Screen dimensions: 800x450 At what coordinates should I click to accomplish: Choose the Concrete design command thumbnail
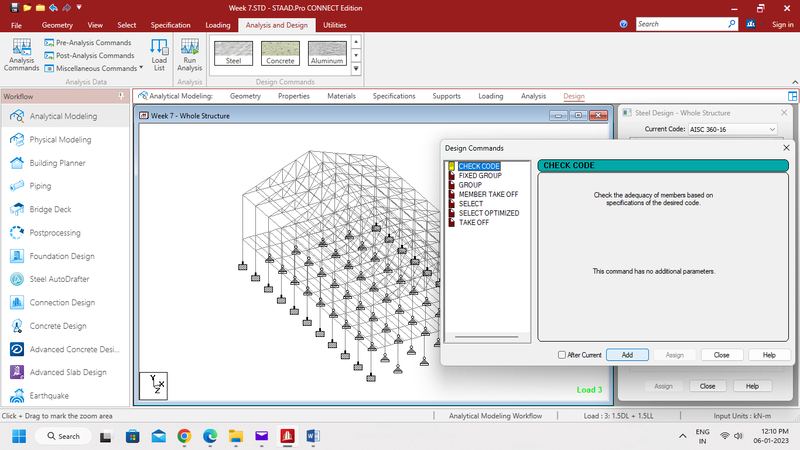(x=281, y=53)
